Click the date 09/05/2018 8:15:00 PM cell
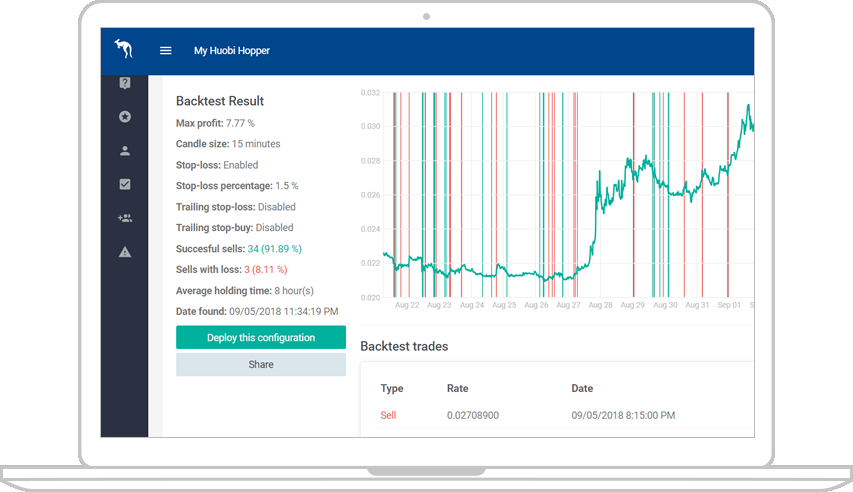 pos(623,415)
